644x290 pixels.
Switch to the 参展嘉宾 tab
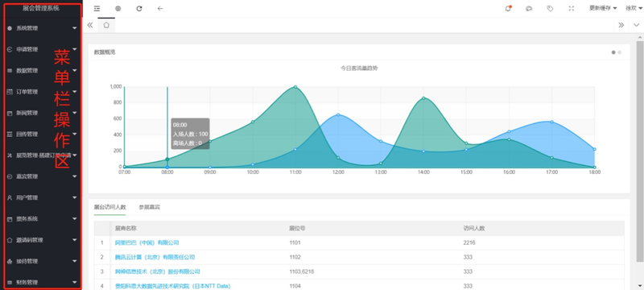pos(150,207)
